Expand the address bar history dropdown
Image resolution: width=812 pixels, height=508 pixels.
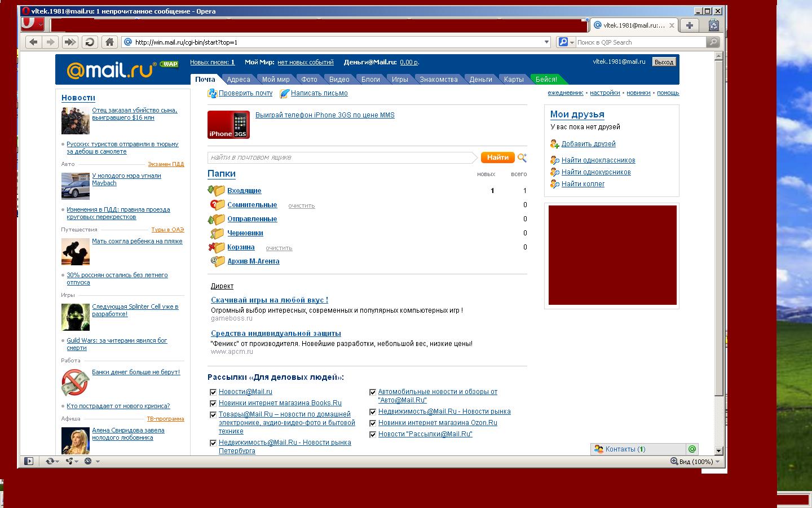pos(546,42)
